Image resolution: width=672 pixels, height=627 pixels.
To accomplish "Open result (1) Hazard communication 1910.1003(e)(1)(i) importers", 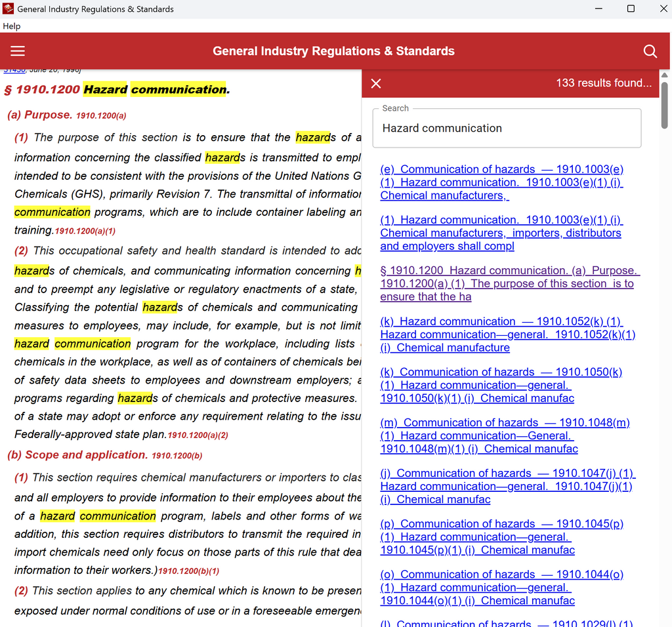I will 501,233.
